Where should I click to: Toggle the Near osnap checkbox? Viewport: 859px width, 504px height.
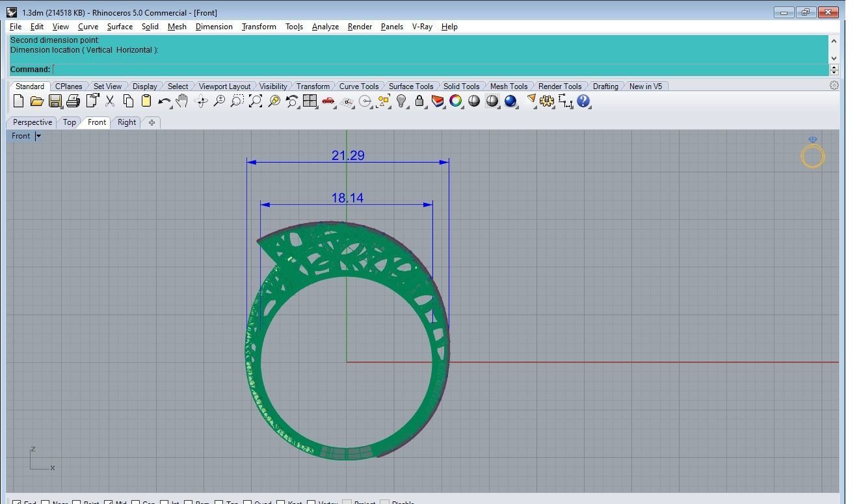pos(46,502)
